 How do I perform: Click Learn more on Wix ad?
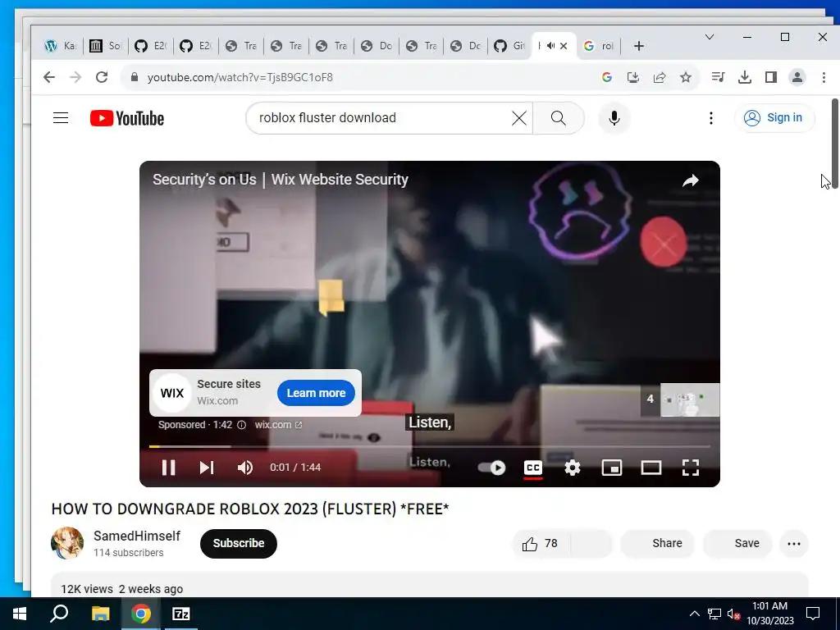click(316, 393)
